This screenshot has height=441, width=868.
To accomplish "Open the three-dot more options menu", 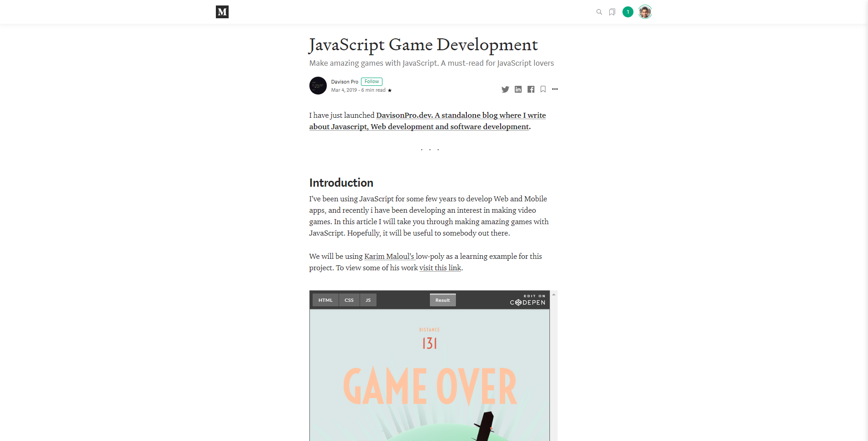I will click(x=555, y=89).
